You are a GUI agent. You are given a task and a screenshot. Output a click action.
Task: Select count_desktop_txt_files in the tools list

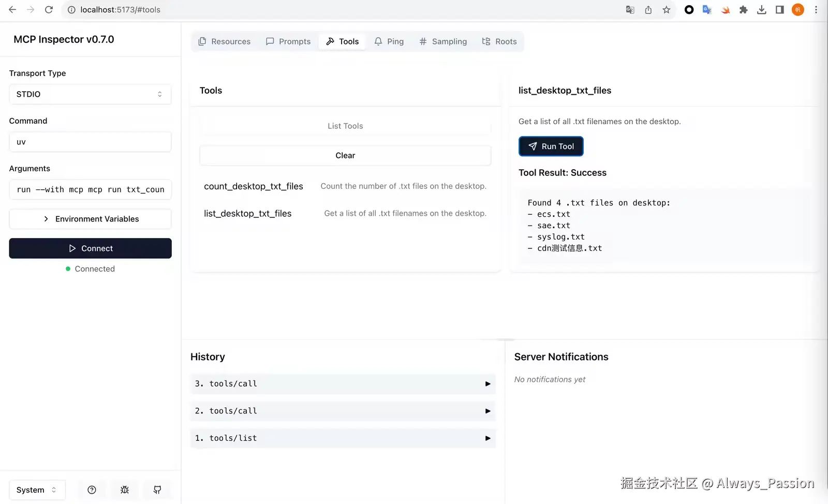pos(345,186)
